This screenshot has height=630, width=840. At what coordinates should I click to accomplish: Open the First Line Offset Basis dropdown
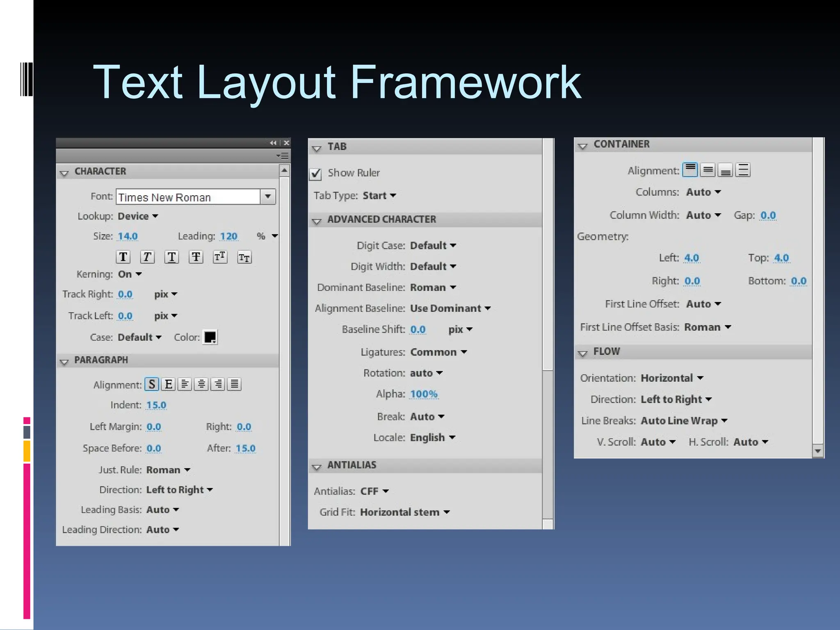click(708, 327)
